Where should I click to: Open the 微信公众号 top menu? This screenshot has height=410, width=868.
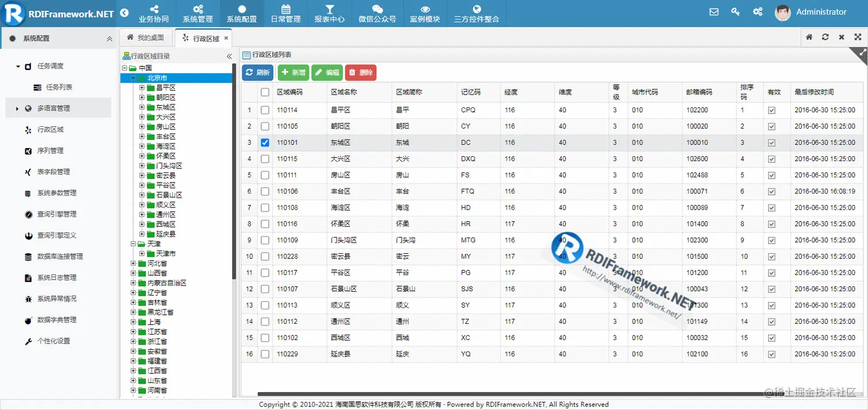pos(377,13)
